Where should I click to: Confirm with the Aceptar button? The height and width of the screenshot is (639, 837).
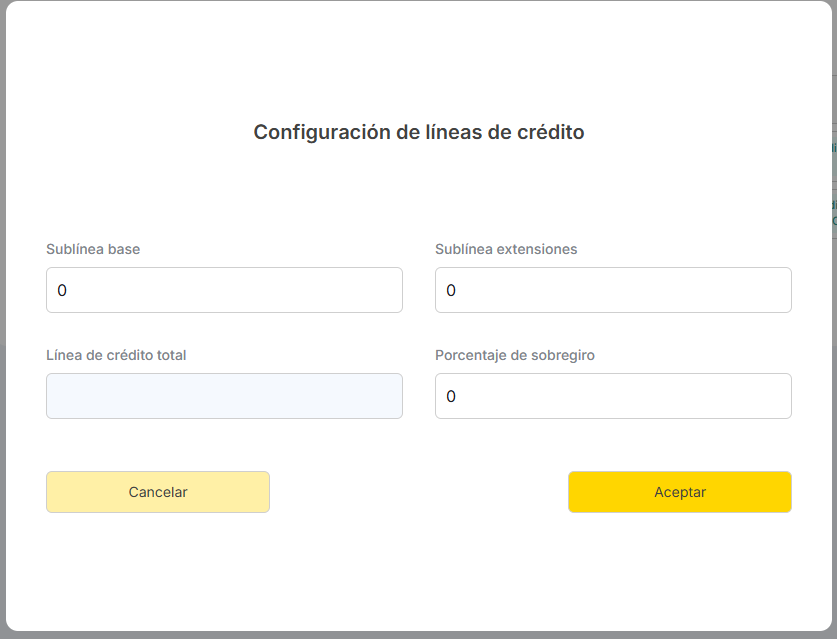[680, 492]
